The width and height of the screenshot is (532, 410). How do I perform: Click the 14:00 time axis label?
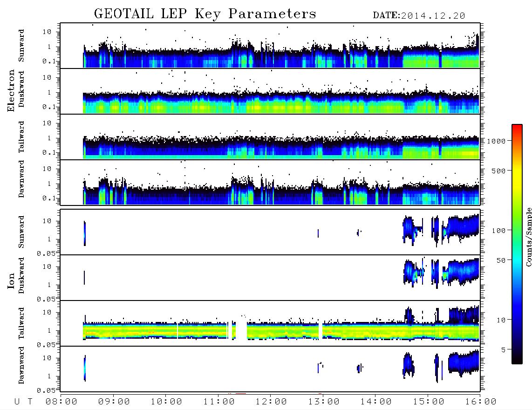click(x=376, y=402)
